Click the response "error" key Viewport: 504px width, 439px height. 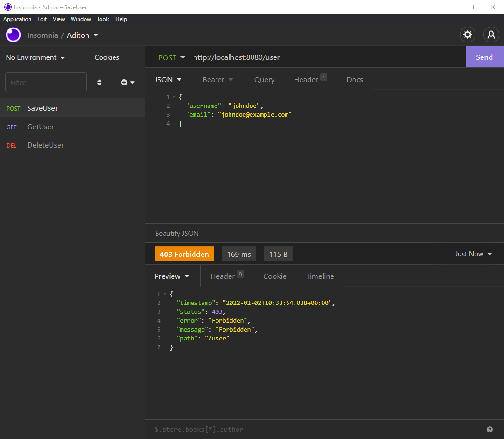pyautogui.click(x=189, y=320)
